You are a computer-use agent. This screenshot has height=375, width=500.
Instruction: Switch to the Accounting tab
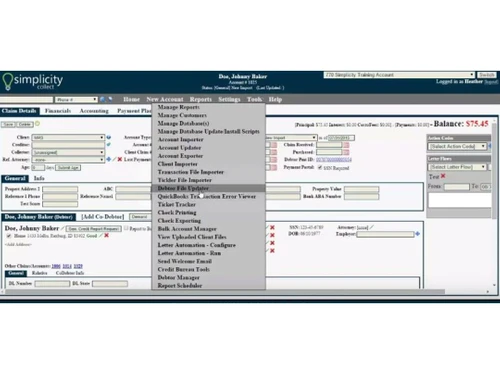point(94,111)
